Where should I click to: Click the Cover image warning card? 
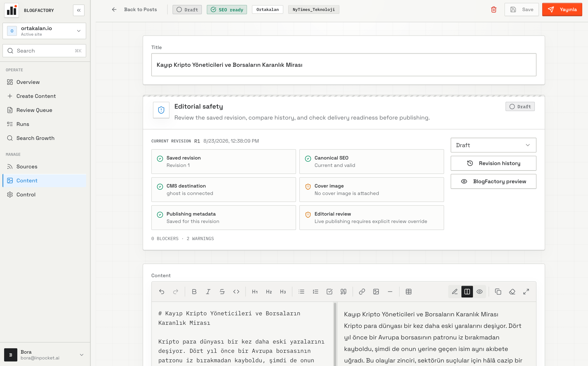click(x=372, y=190)
